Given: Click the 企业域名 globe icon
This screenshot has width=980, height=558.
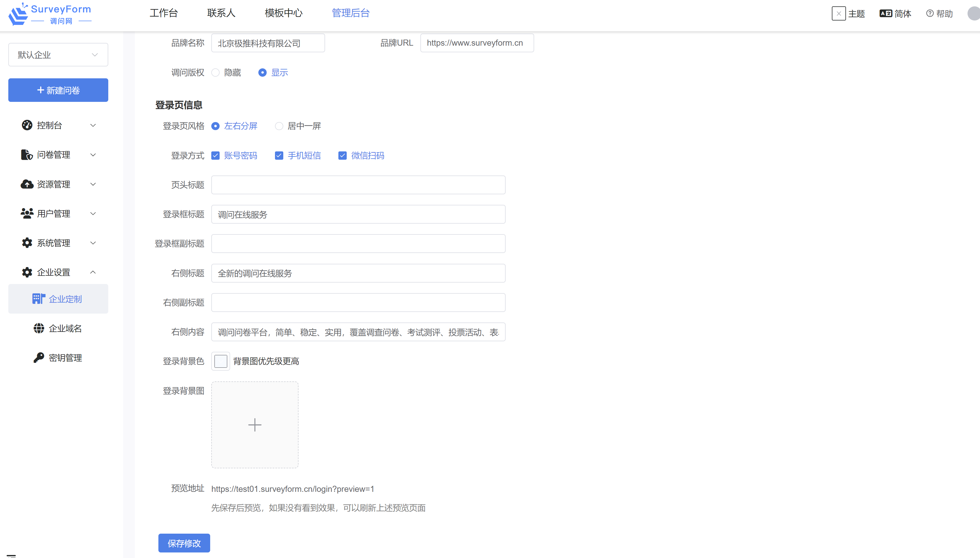Looking at the screenshot, I should (39, 329).
